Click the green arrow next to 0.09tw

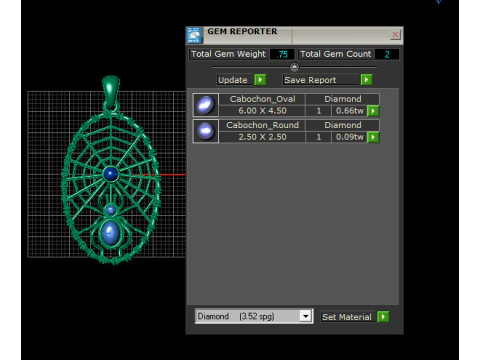click(373, 137)
